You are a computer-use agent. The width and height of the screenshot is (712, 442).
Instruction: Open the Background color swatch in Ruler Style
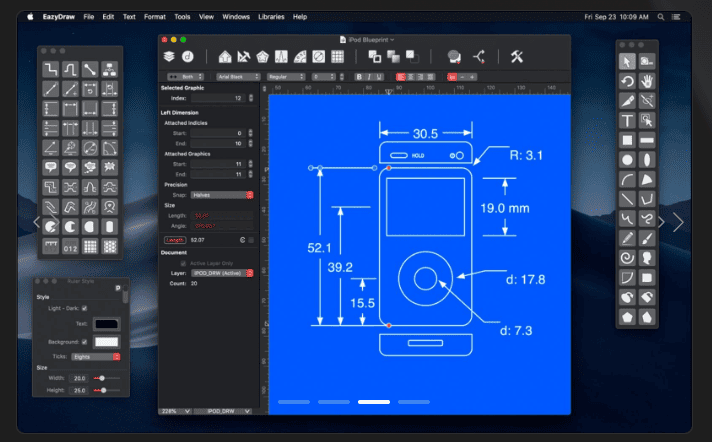coord(107,342)
